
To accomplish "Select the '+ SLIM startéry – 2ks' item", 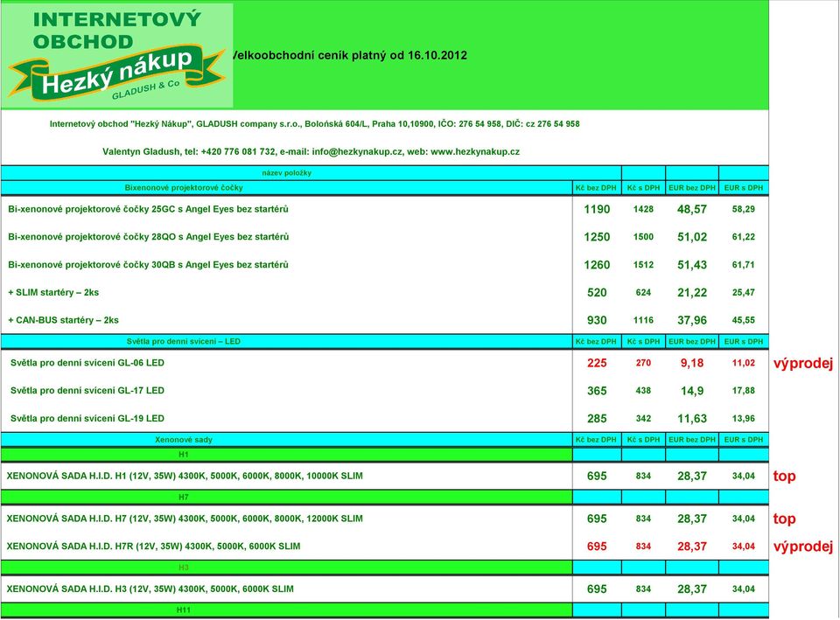I will [x=53, y=292].
